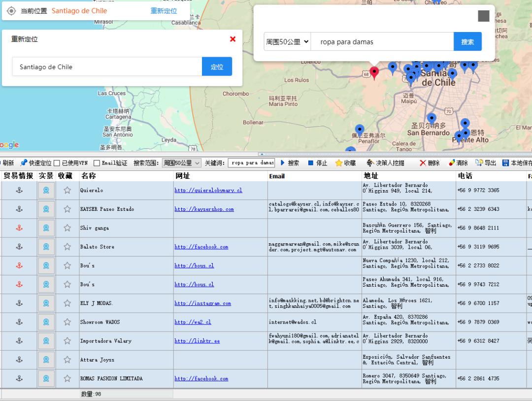Click anchor icon for Importadora Valary
The height and width of the screenshot is (401, 532).
coord(19,341)
